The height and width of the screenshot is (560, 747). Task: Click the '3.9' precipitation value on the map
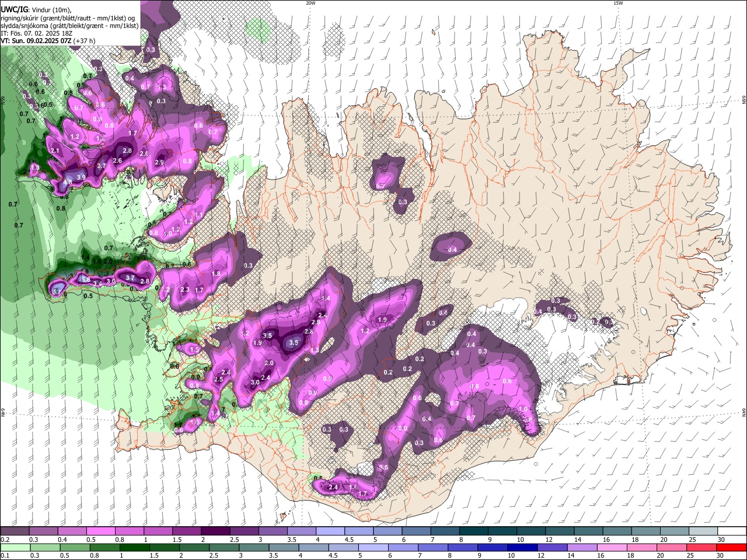click(81, 177)
